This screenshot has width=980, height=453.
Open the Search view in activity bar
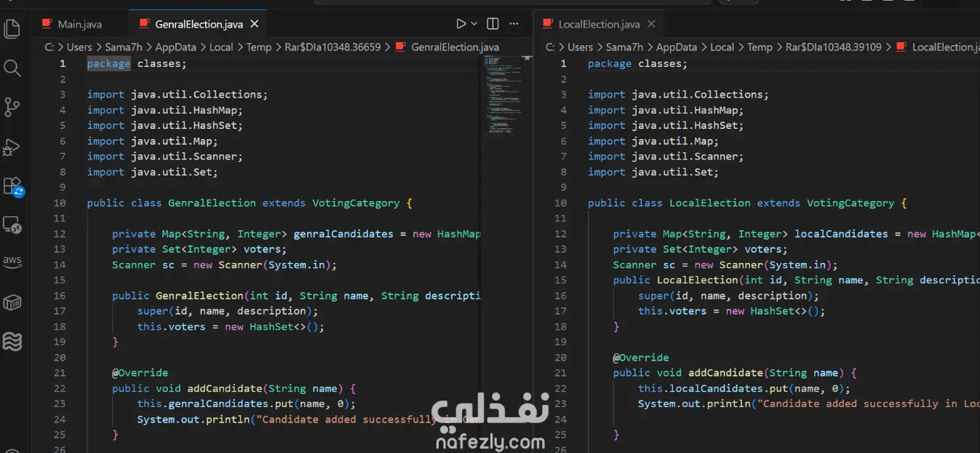click(x=12, y=68)
